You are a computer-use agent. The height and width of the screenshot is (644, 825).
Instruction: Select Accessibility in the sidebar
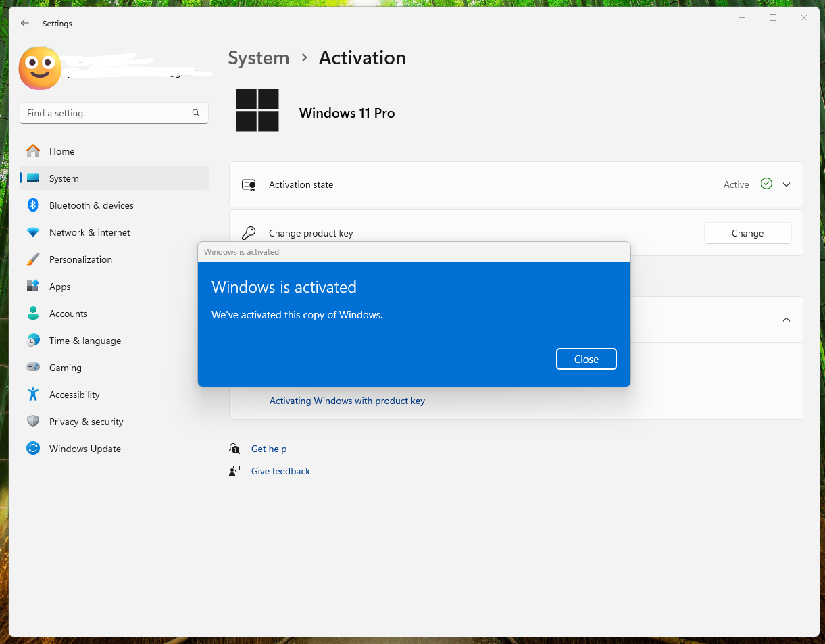[x=74, y=395]
